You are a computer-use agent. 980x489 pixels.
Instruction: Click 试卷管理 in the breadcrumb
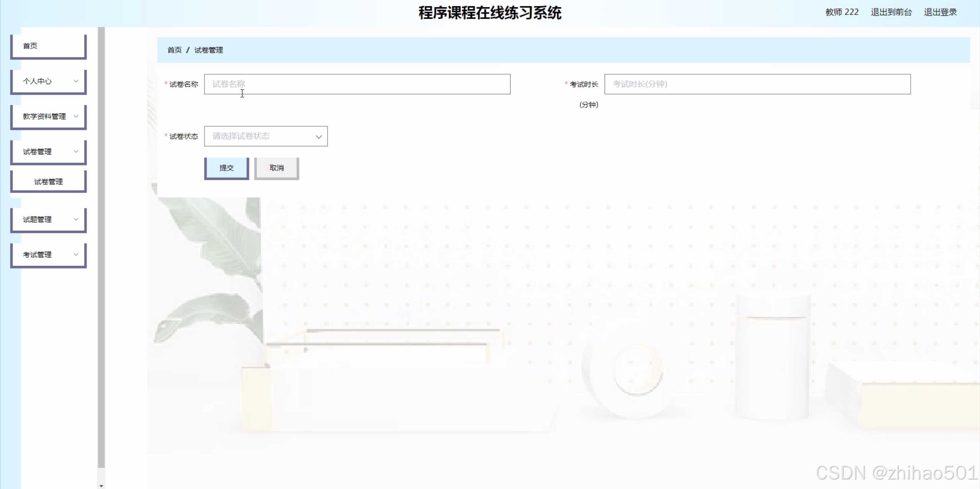coord(208,50)
